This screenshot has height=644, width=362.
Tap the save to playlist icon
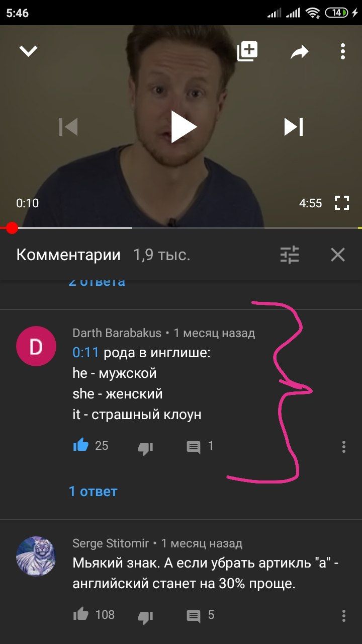tap(247, 51)
